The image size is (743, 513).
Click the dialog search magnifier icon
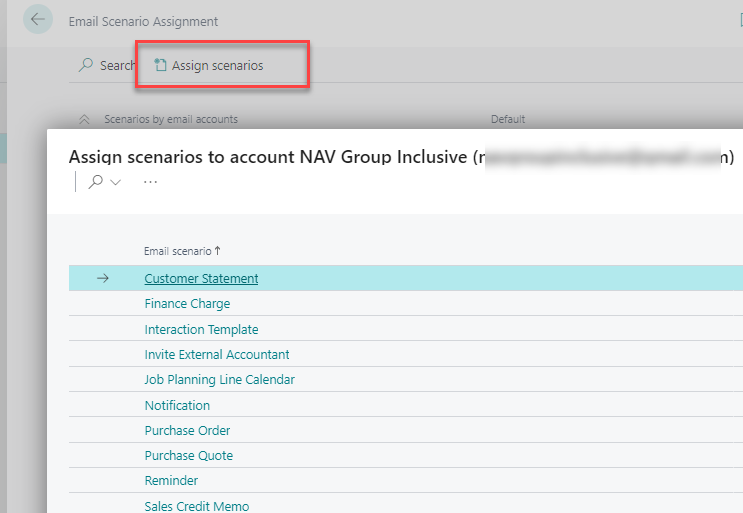[96, 182]
